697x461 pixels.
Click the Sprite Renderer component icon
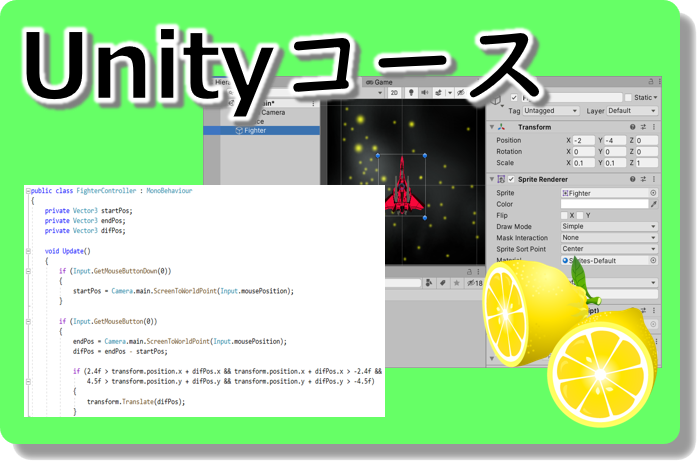click(501, 179)
